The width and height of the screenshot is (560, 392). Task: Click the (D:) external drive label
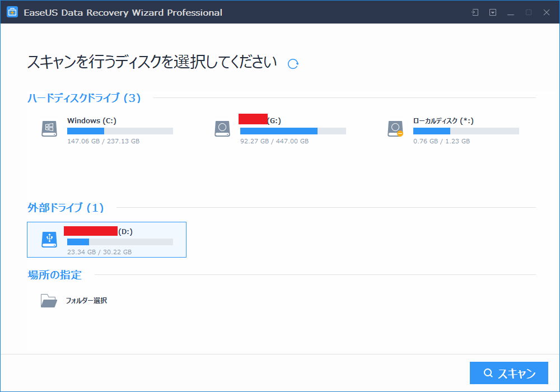[125, 232]
